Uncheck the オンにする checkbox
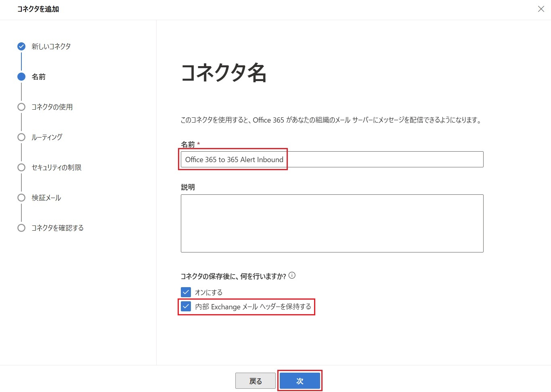This screenshot has height=392, width=551. [x=186, y=292]
